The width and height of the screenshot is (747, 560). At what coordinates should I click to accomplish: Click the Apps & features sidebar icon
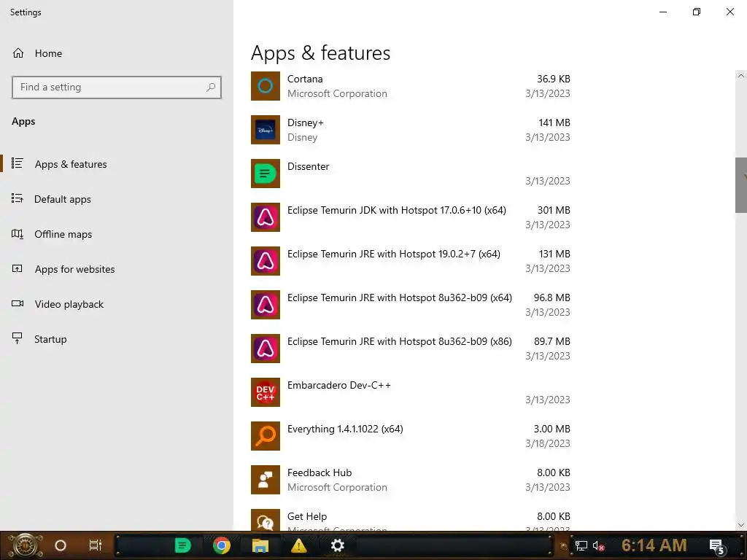coord(18,164)
